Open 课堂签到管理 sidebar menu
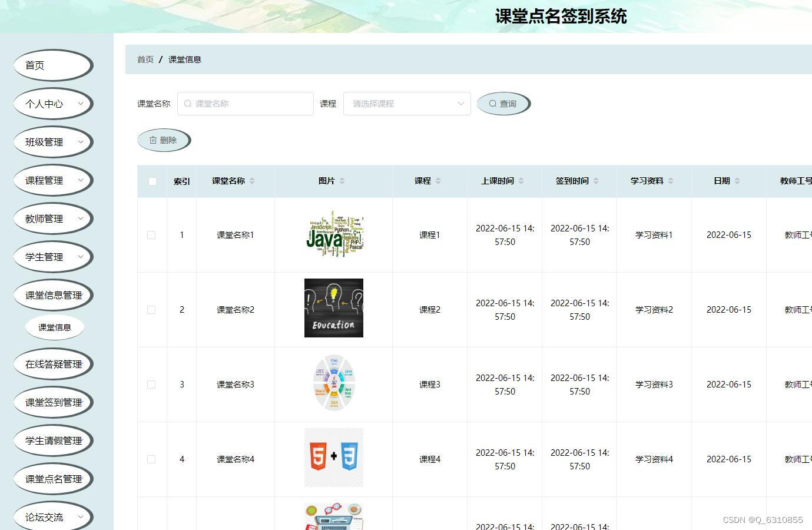Screen dimensions: 812x530 click(53, 402)
